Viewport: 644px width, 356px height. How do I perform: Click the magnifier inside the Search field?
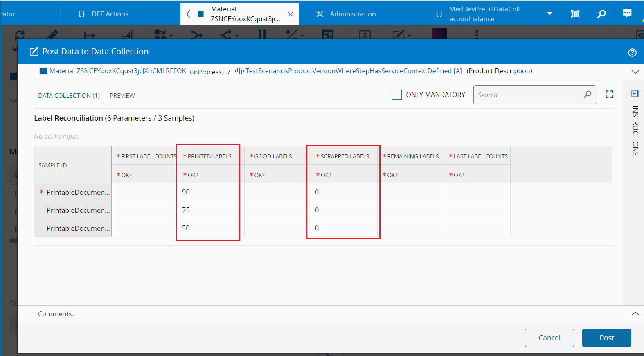[x=587, y=95]
